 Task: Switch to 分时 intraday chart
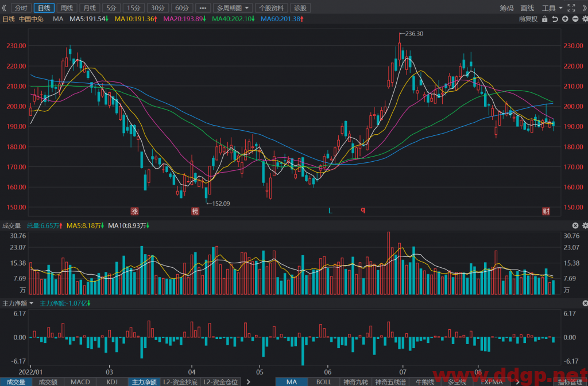21,8
